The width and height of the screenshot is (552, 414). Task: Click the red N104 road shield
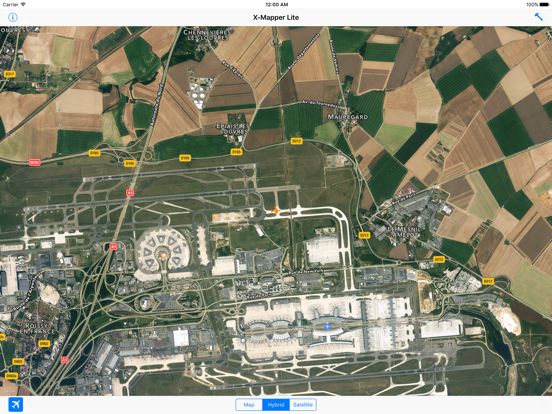[x=34, y=162]
